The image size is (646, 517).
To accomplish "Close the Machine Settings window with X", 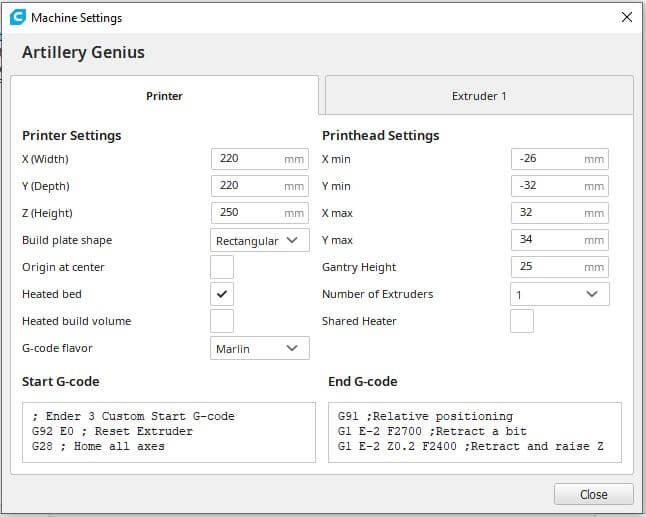I will click(x=626, y=17).
